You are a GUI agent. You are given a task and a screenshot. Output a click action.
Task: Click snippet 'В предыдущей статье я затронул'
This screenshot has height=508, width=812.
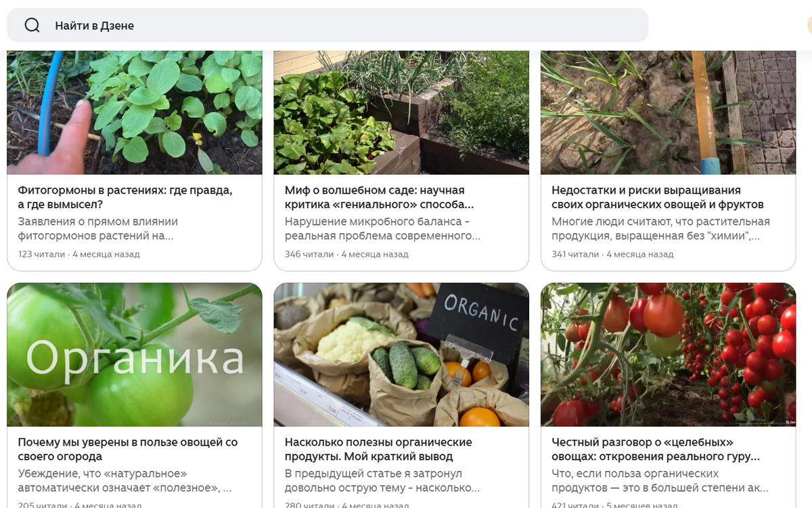pos(382,481)
